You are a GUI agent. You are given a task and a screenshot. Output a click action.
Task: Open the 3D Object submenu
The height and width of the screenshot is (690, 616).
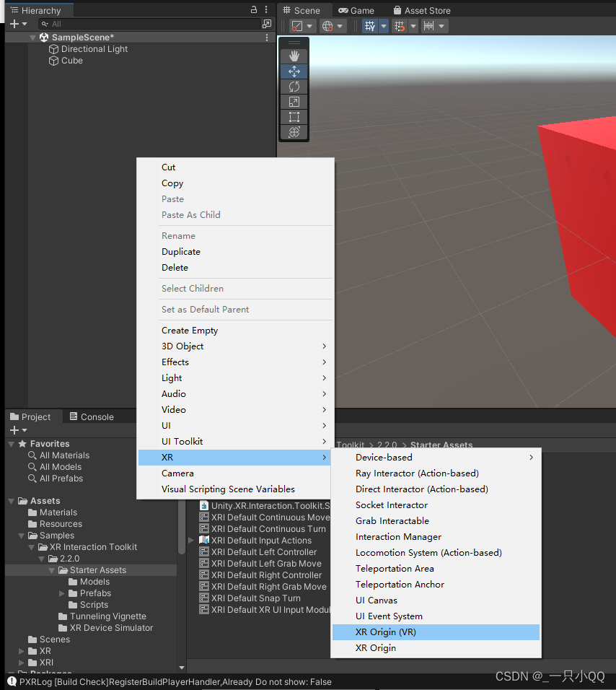pos(235,346)
